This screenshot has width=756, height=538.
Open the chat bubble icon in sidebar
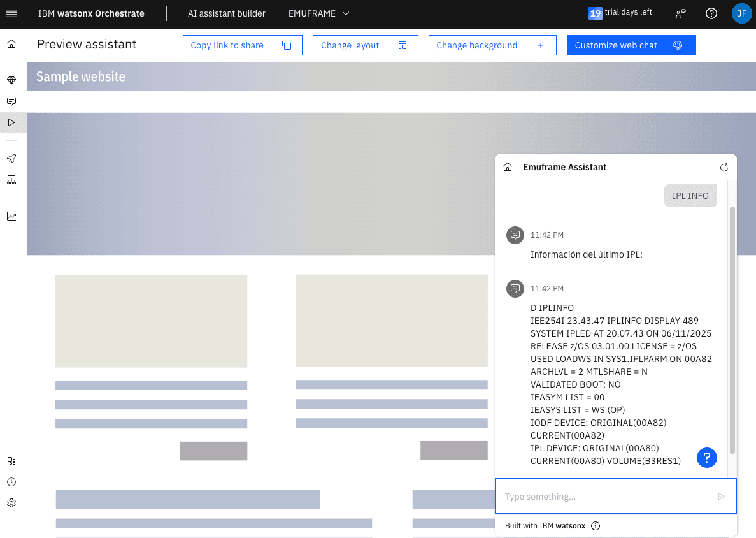pyautogui.click(x=11, y=101)
